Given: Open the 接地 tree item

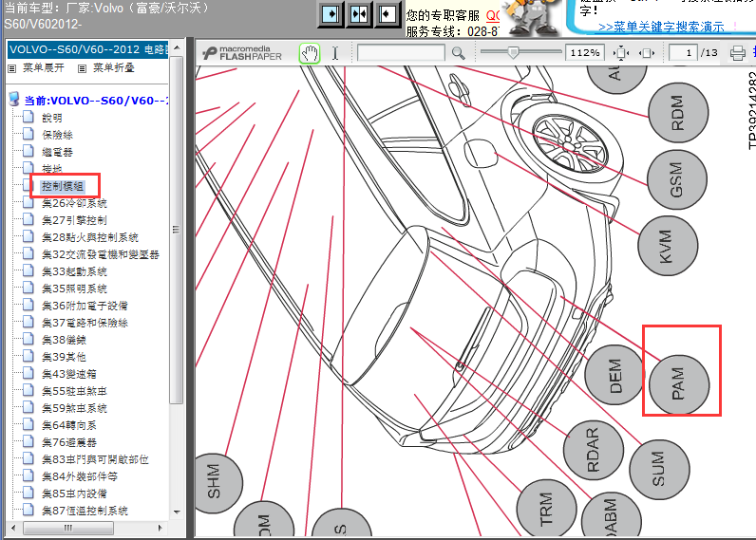Looking at the screenshot, I should [x=52, y=169].
